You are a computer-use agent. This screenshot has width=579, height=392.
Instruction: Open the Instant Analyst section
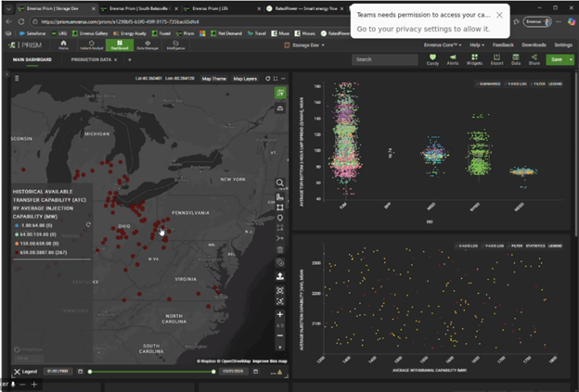point(92,45)
